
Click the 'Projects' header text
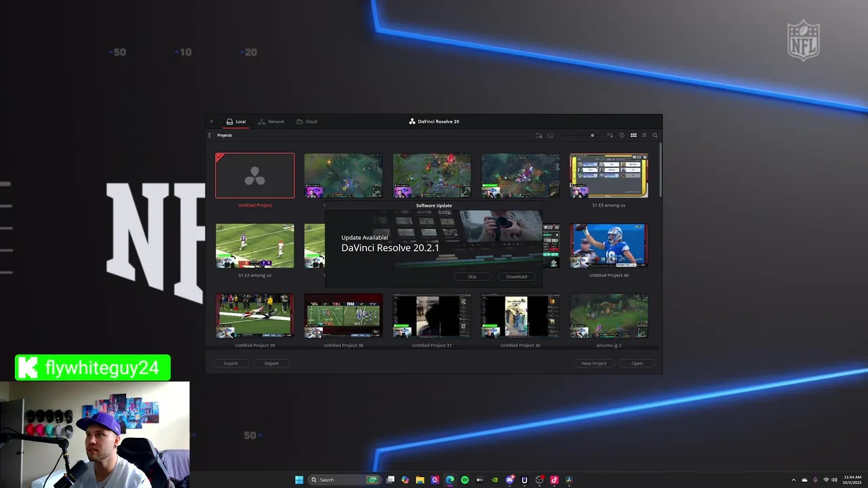[224, 136]
